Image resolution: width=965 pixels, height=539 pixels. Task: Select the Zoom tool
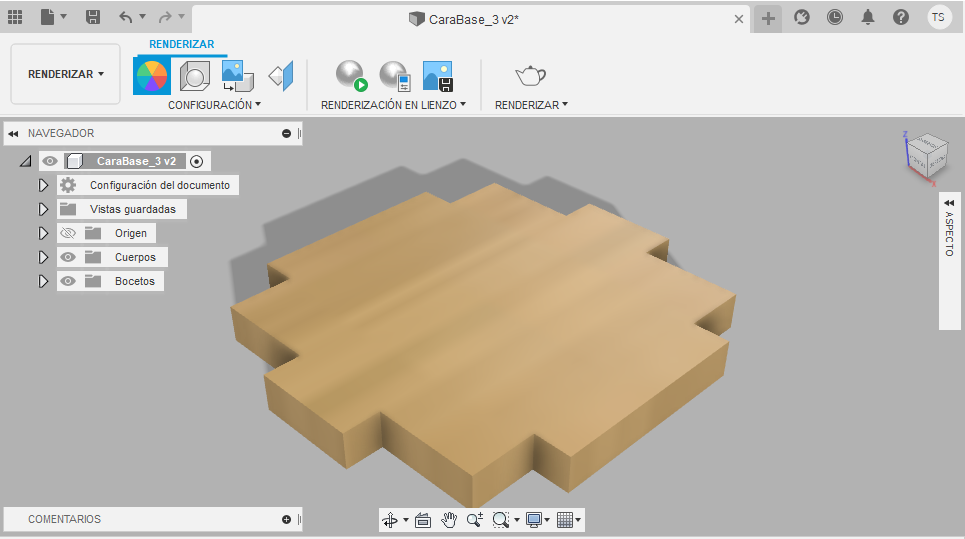click(x=474, y=520)
